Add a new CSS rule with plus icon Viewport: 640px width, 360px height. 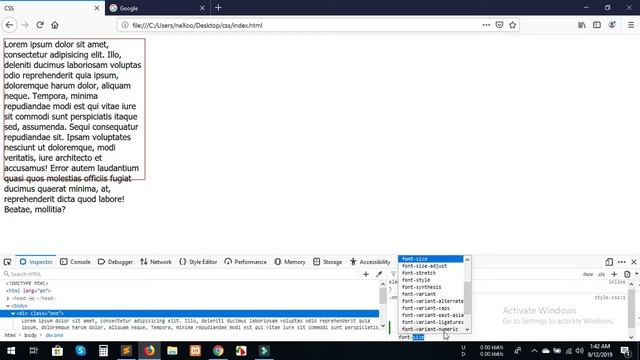coord(614,274)
